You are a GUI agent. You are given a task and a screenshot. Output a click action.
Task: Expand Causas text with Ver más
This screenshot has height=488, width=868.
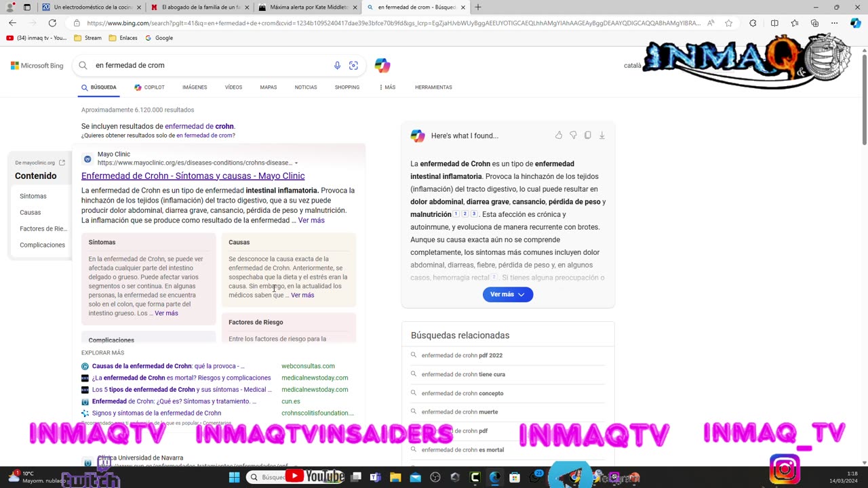pyautogui.click(x=302, y=295)
